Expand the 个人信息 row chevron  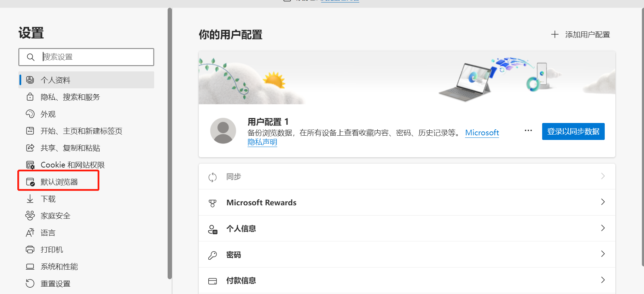point(603,228)
